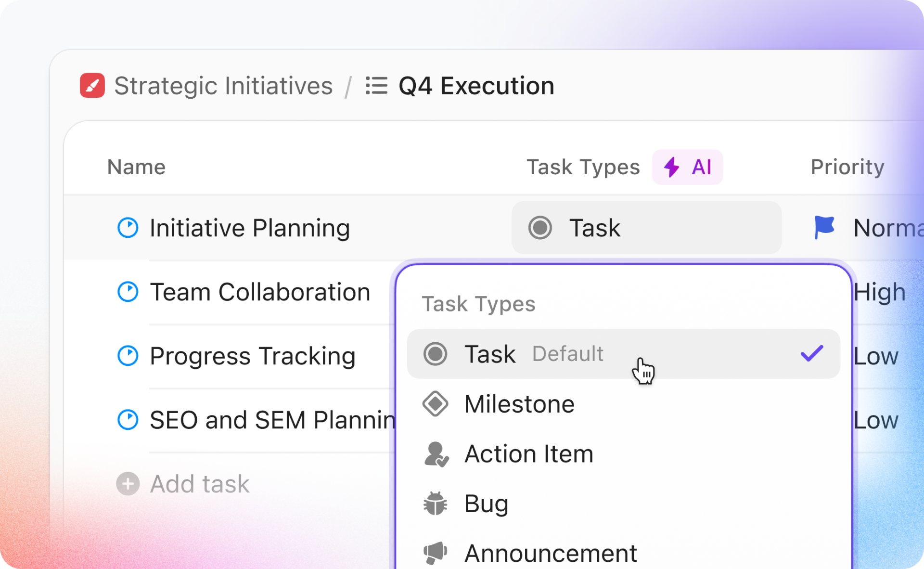Image resolution: width=924 pixels, height=569 pixels.
Task: Click the list icon beside Q4 Execution
Action: pyautogui.click(x=376, y=86)
